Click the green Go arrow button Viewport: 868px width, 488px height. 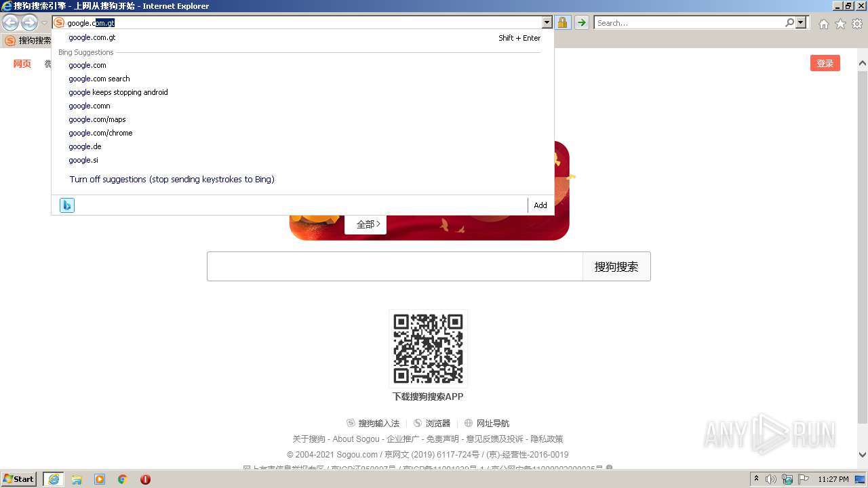coord(582,23)
